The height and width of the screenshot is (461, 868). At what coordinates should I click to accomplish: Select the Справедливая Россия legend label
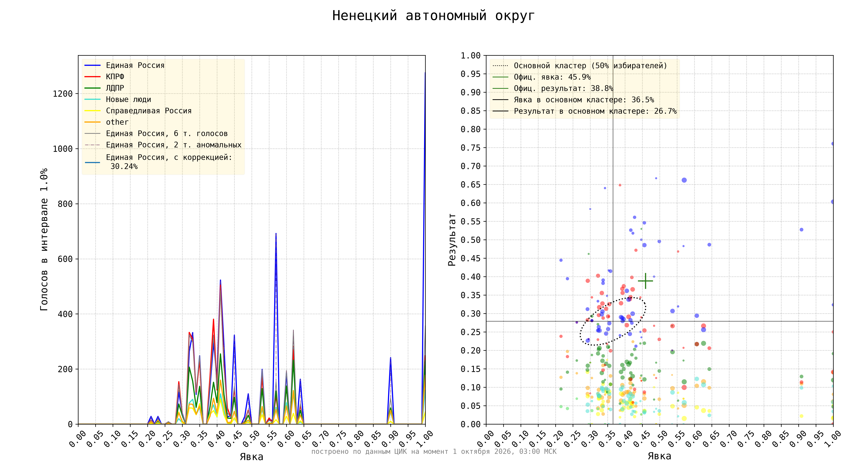(x=149, y=111)
